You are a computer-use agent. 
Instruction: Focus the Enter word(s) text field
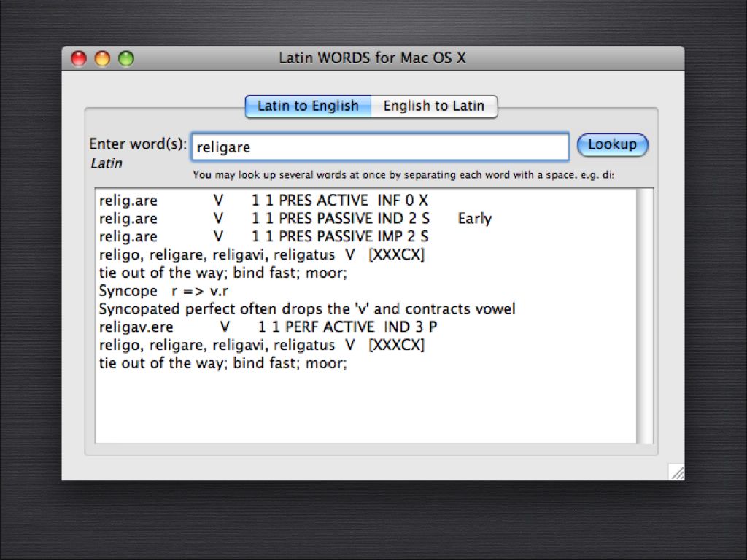coord(380,147)
